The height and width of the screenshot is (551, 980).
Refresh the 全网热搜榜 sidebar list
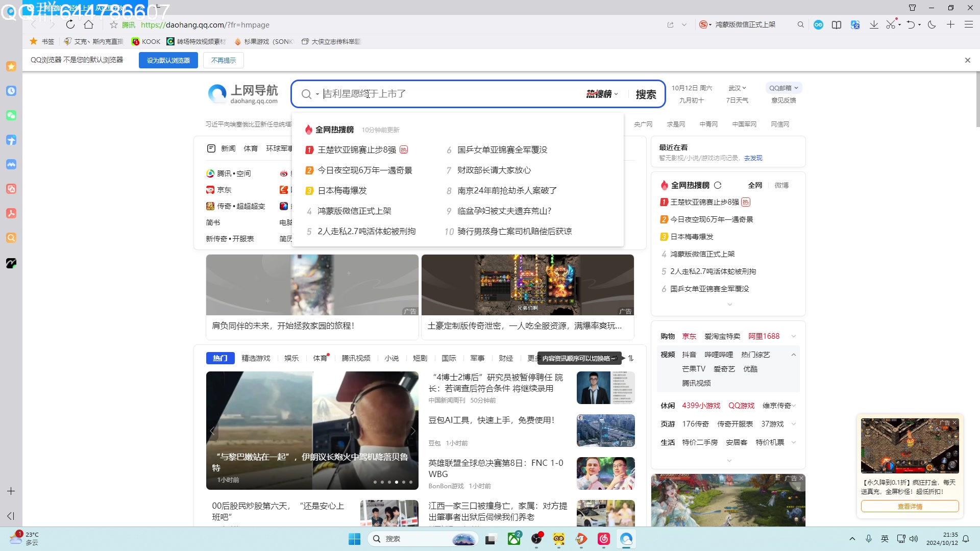click(718, 185)
